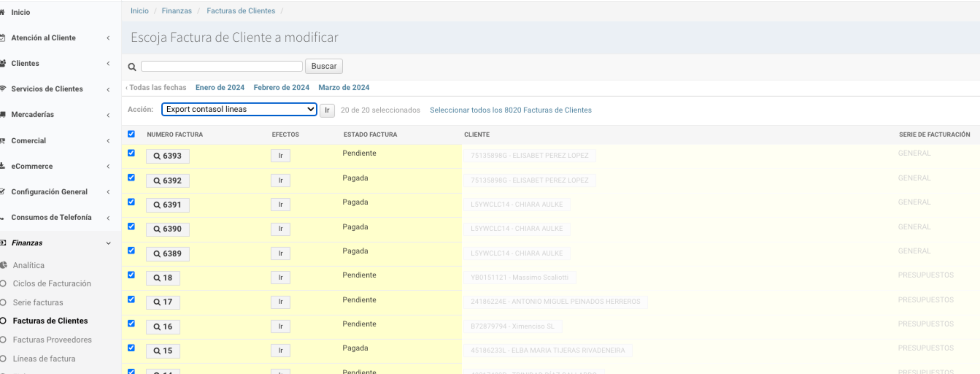The width and height of the screenshot is (980, 374).
Task: Collapse the Finanzas menu chevron
Action: 109,243
